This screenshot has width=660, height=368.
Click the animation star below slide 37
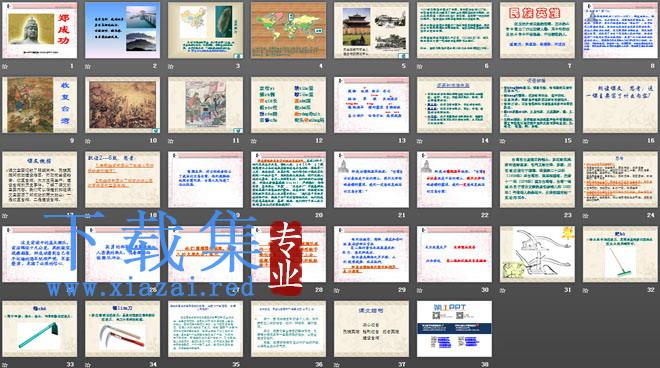click(337, 365)
